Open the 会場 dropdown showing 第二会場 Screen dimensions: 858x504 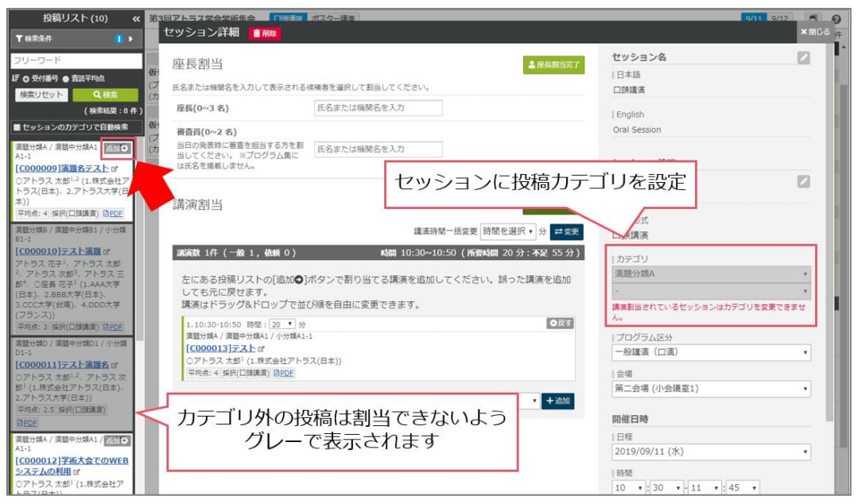(712, 388)
